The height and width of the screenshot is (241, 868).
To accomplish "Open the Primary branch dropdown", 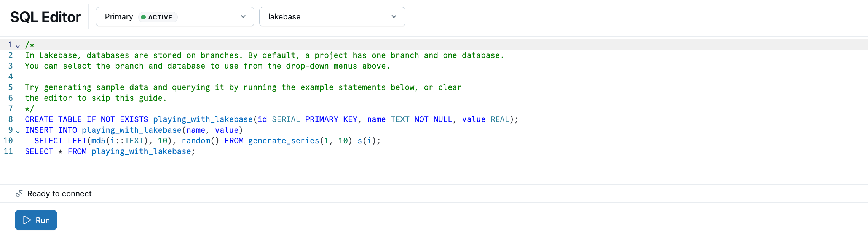I will coord(175,17).
